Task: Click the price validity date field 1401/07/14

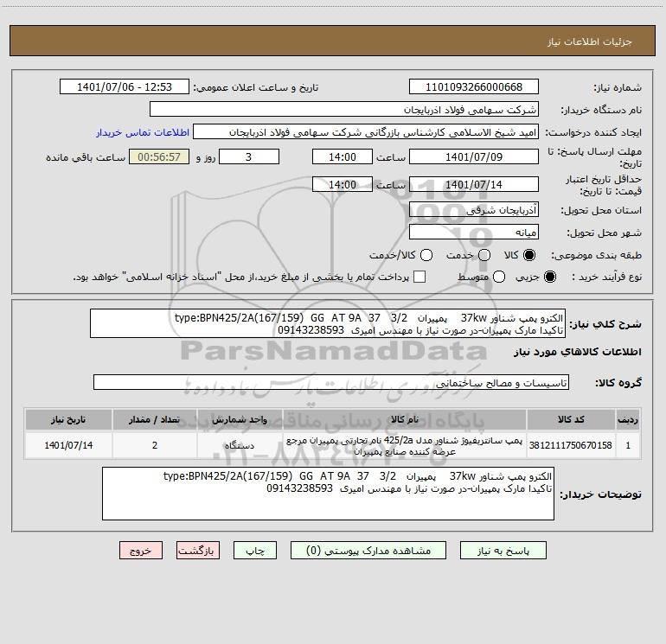Action: point(474,184)
